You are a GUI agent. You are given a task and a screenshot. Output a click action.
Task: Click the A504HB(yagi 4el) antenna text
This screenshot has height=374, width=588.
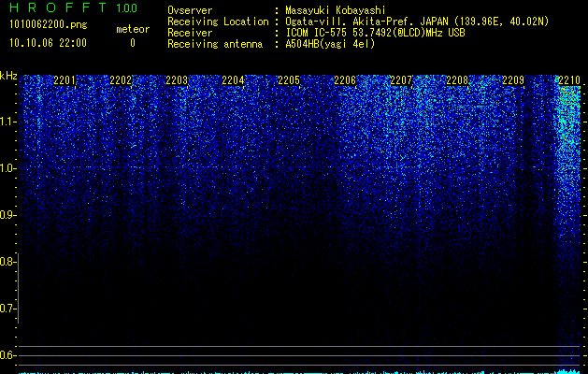330,44
